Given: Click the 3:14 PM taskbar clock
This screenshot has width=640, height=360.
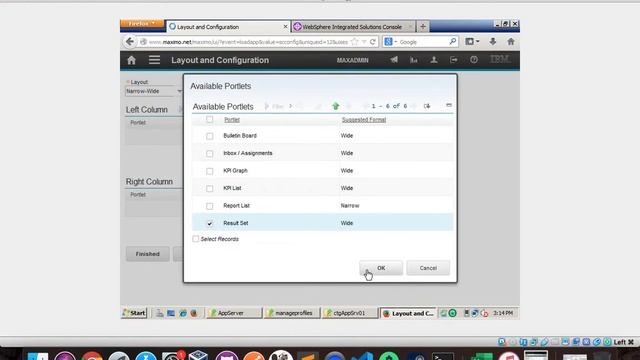Looking at the screenshot, I should pyautogui.click(x=503, y=313).
